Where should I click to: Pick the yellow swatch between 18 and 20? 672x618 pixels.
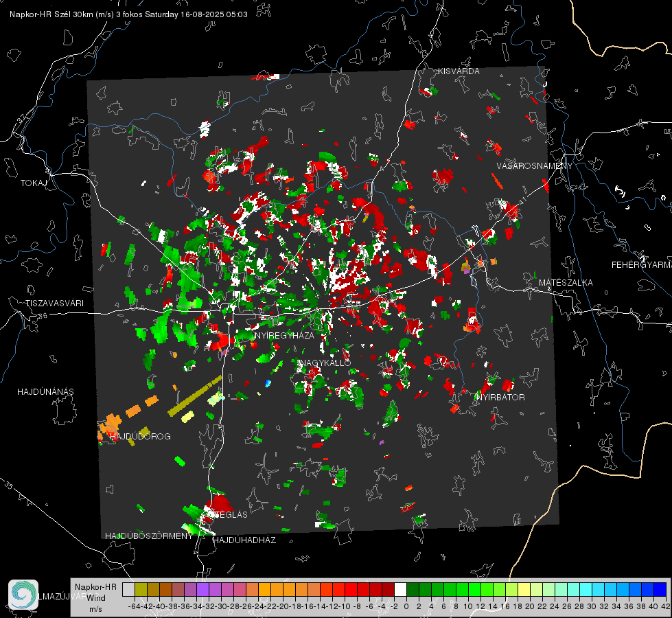click(x=524, y=589)
